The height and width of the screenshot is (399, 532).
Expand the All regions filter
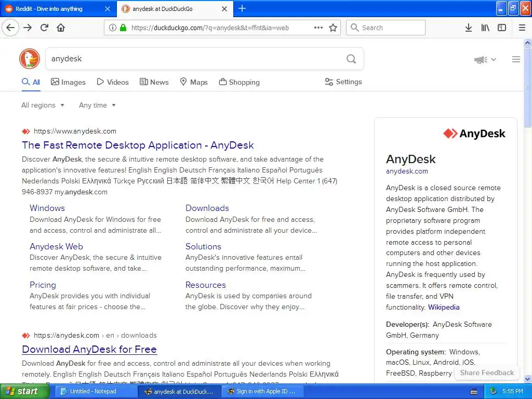coord(43,105)
